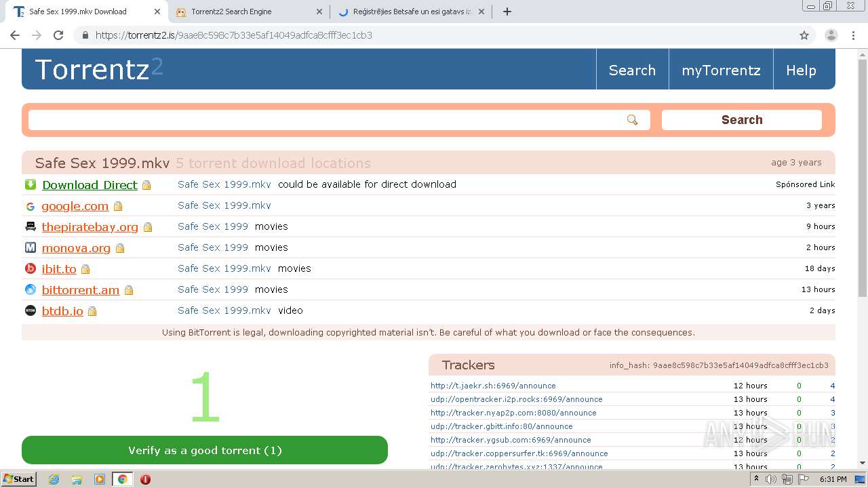Click the Google favicon icon
Viewport: 868px width, 488px height.
click(31, 206)
